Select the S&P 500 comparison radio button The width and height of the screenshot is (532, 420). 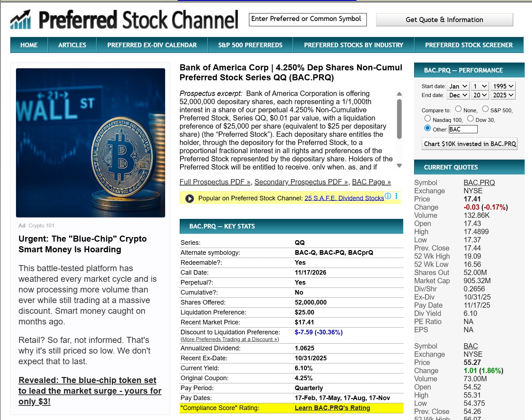tap(485, 109)
